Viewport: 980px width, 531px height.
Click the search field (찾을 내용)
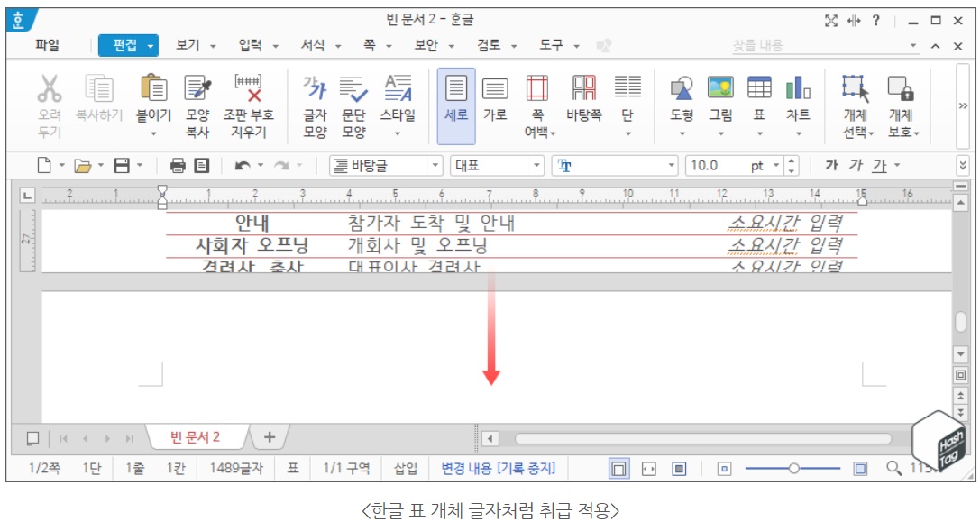819,45
